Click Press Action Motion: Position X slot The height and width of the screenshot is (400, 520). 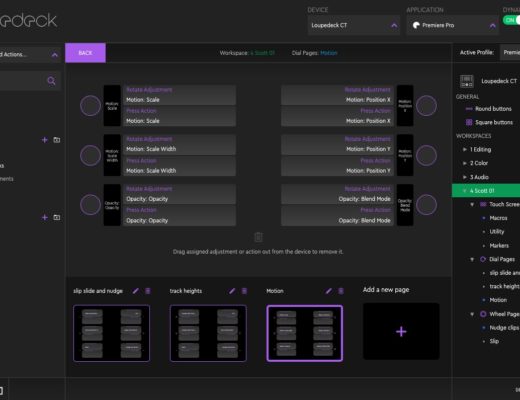click(337, 116)
